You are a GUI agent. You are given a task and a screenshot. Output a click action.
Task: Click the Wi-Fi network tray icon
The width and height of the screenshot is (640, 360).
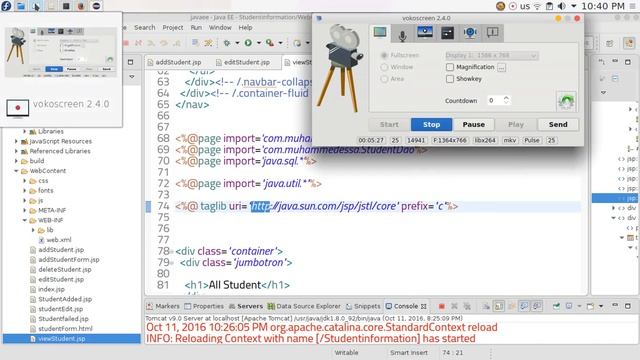[x=538, y=6]
